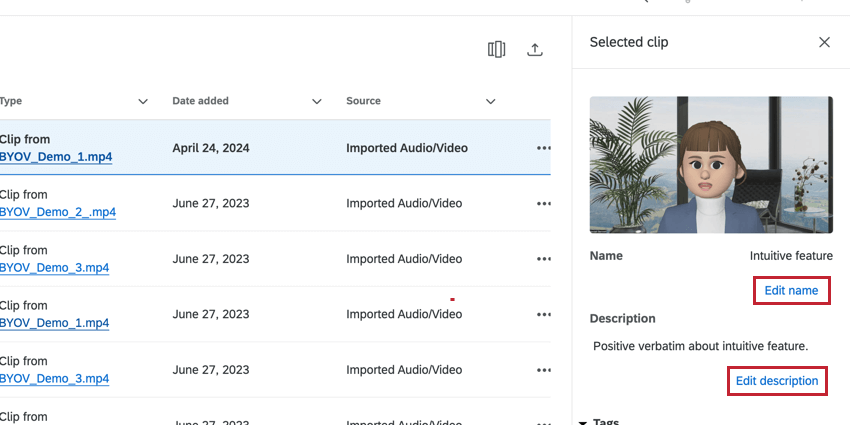Open more options for third clip row

click(544, 259)
